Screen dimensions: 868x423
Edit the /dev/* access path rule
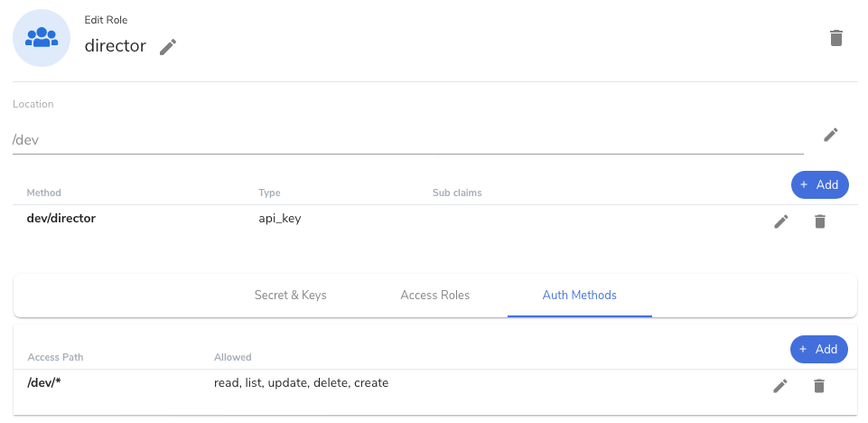coord(781,386)
